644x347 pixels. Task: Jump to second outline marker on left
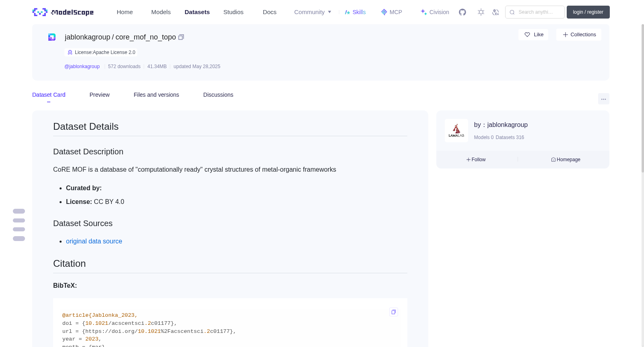click(x=19, y=220)
